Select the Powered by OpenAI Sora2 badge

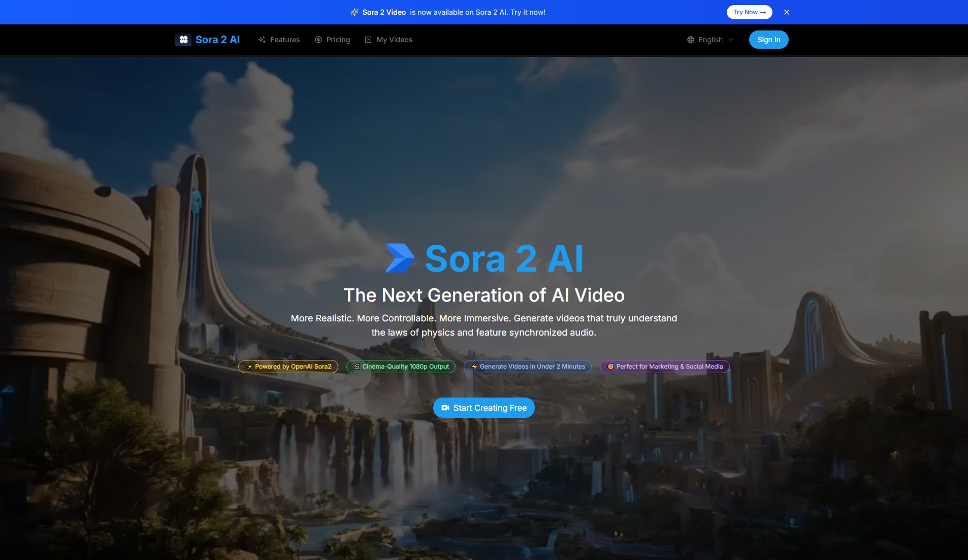288,367
